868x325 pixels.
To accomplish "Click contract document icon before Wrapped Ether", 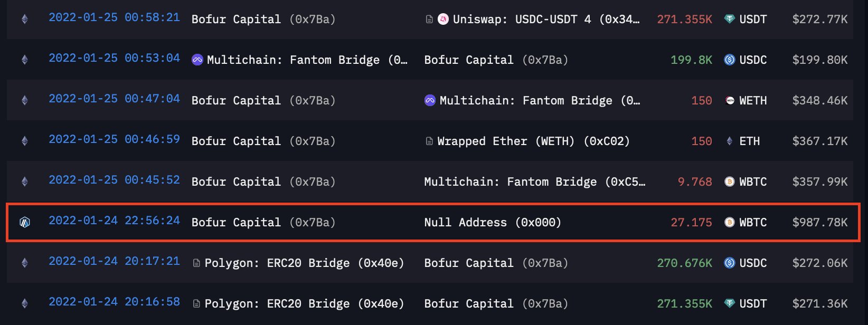I will [x=429, y=141].
